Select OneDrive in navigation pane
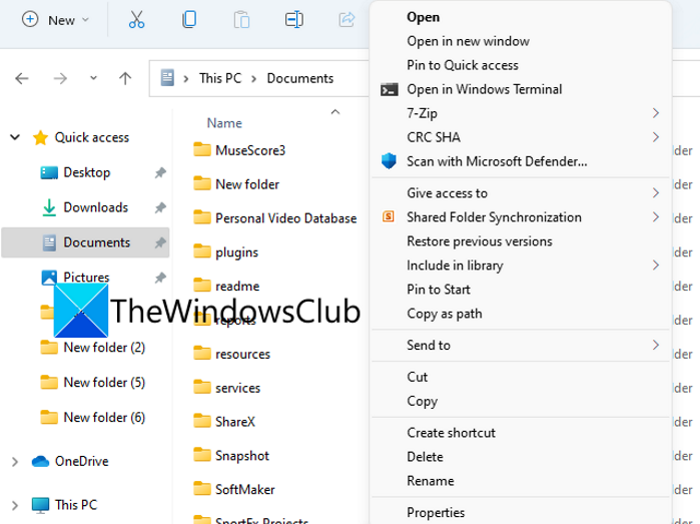 [81, 461]
